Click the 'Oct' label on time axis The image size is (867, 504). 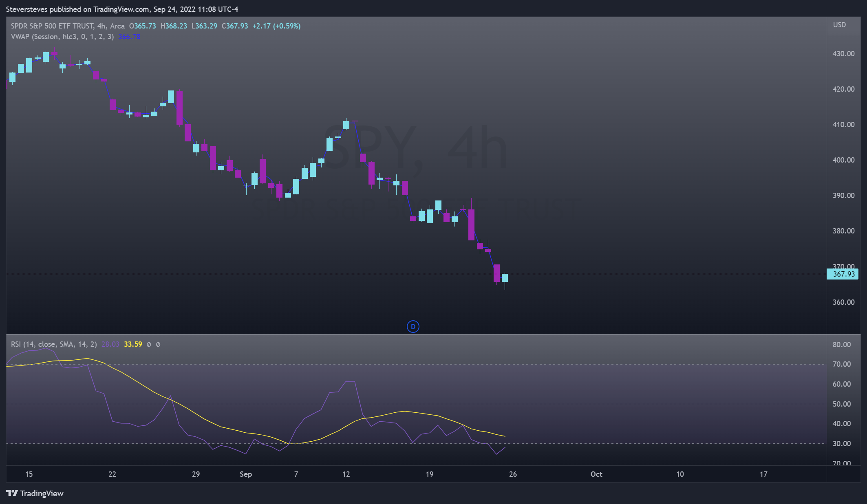[596, 474]
